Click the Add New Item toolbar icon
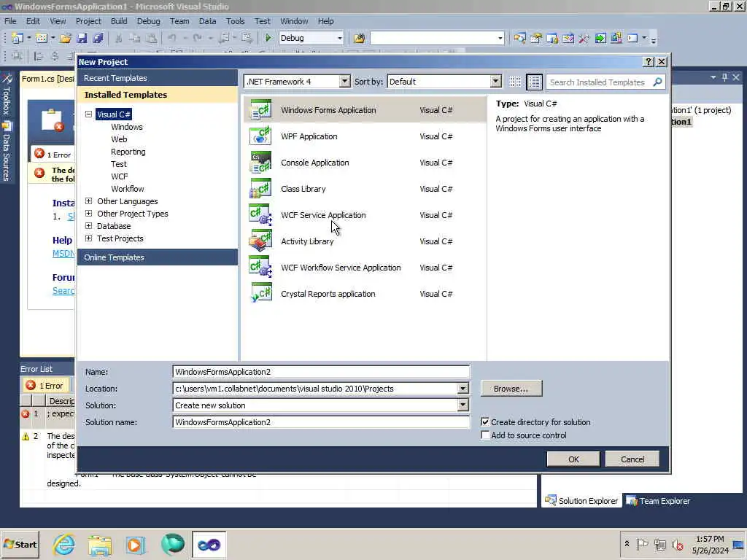The image size is (747, 560). (42, 38)
